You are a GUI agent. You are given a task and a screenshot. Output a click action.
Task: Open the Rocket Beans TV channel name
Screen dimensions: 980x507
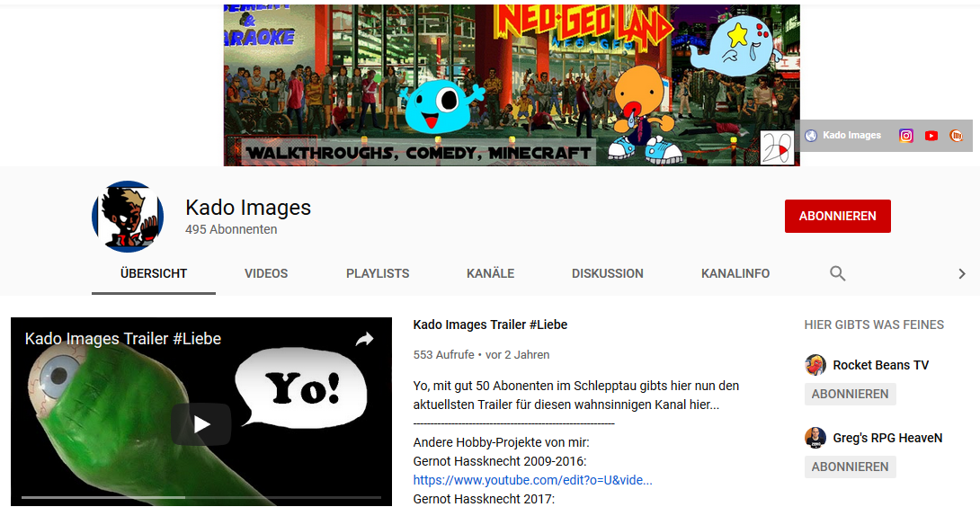(x=880, y=365)
